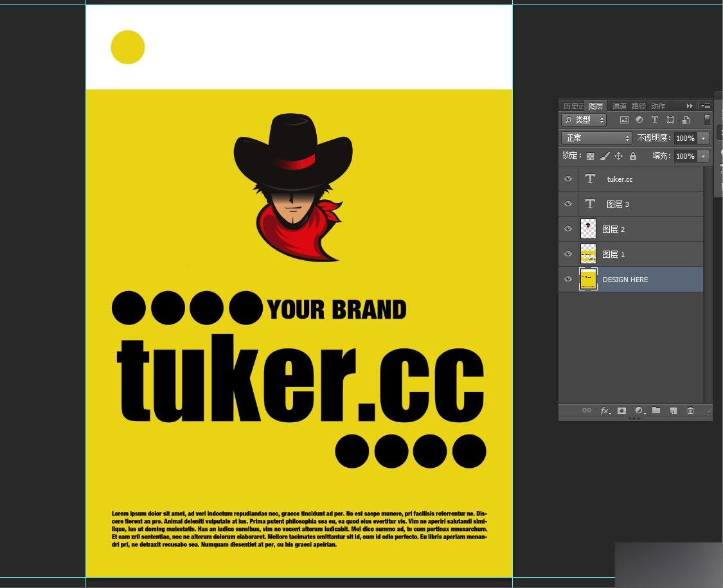Screen dimensions: 723x588
Task: Toggle visibility of DESIGN HERE layer
Action: 568,280
